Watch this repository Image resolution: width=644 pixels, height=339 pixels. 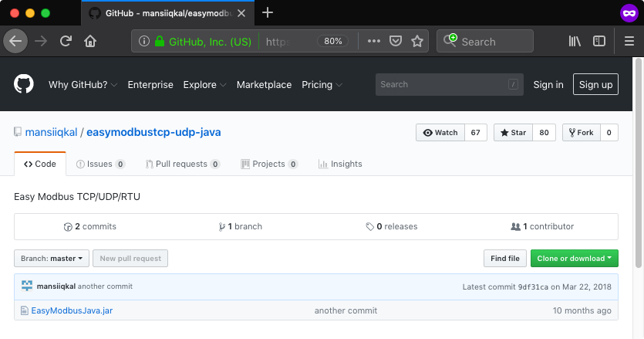437,133
